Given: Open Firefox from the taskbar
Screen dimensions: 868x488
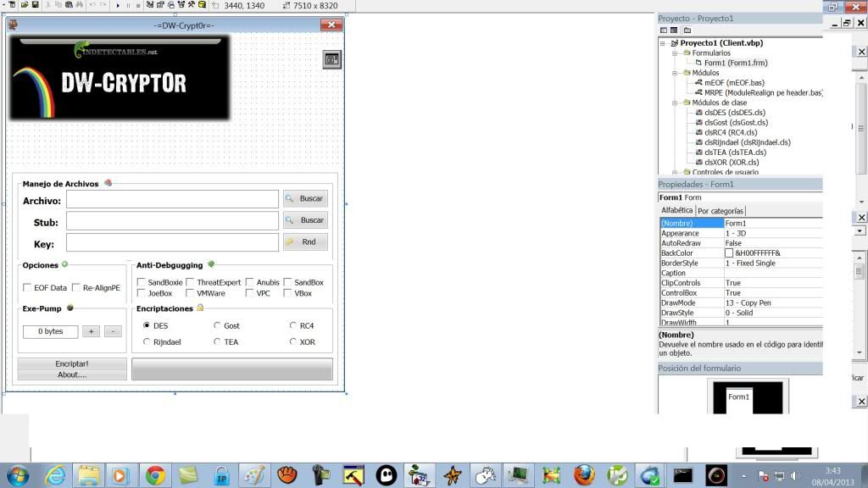Looking at the screenshot, I should point(583,475).
